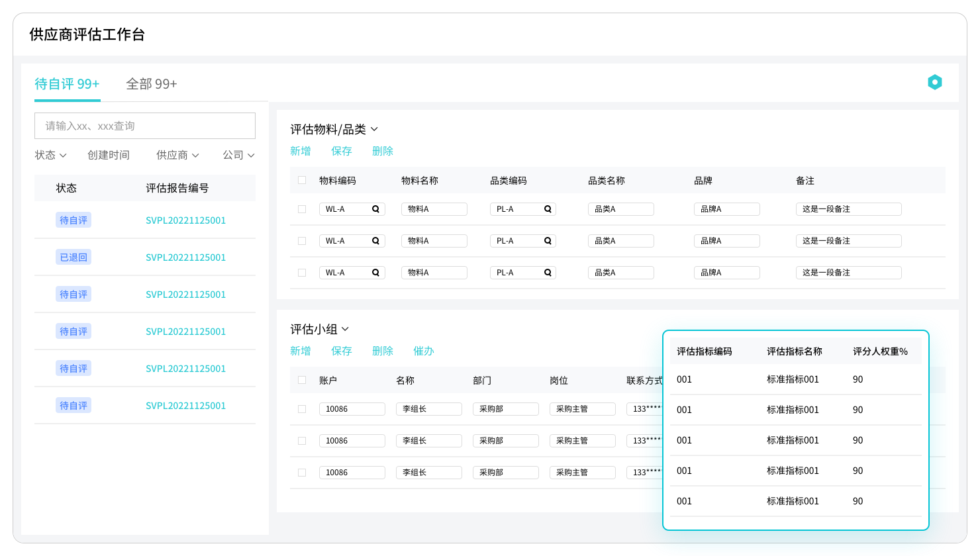Open SVPL20221125001 report with 已退回 status
This screenshot has width=980, height=556.
185,257
